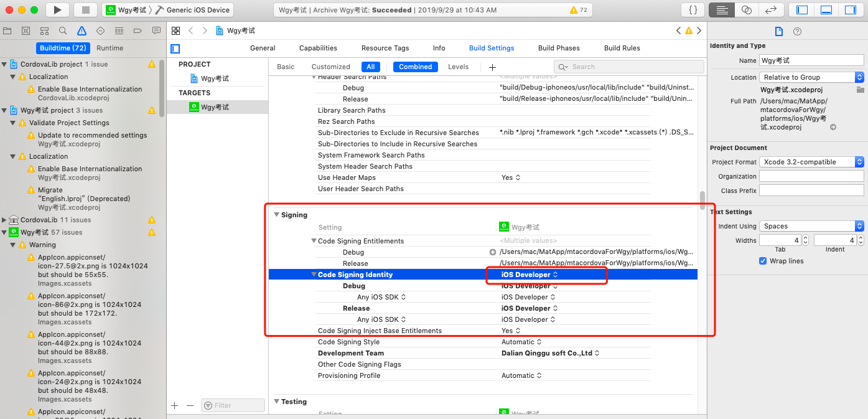The height and width of the screenshot is (419, 868).
Task: Expand CordovaLib 11 issues group
Action: click(4, 220)
